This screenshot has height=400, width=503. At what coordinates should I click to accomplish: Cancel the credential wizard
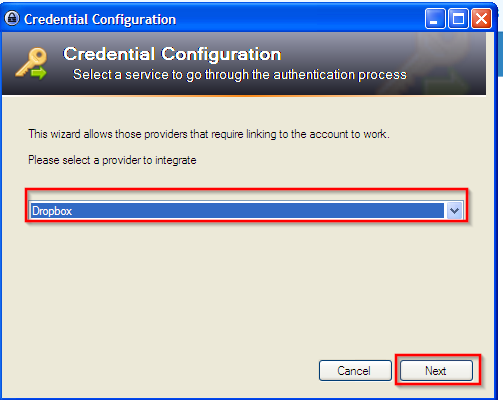[x=355, y=370]
